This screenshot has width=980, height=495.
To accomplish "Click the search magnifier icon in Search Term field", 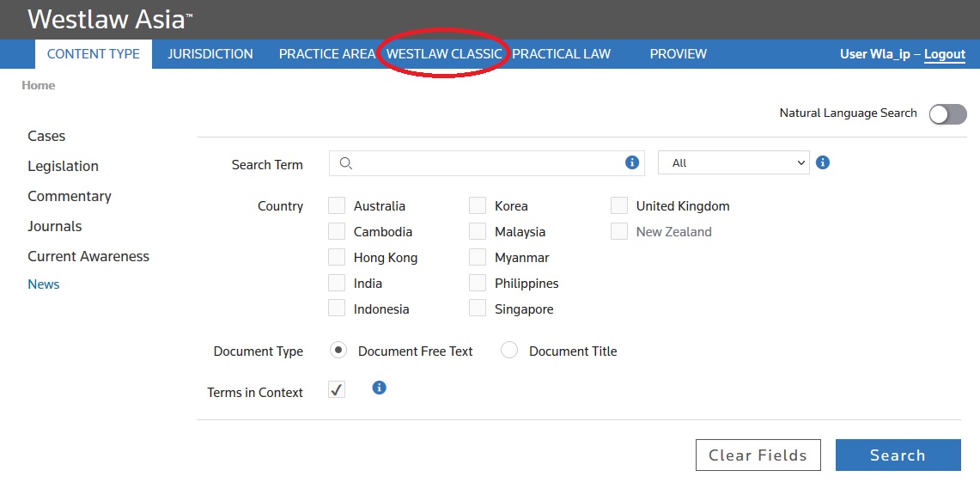I will pos(345,163).
